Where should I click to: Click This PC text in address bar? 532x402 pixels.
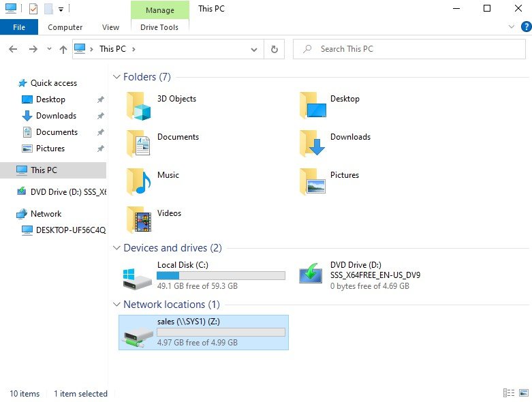coord(112,49)
